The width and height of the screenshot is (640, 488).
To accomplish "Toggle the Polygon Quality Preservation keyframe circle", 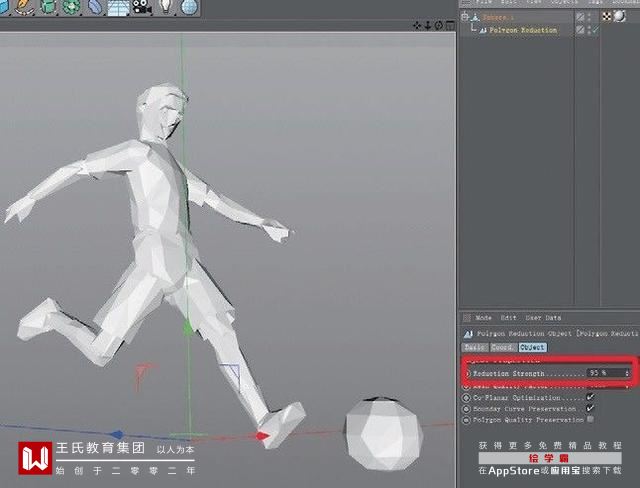I will pyautogui.click(x=467, y=419).
